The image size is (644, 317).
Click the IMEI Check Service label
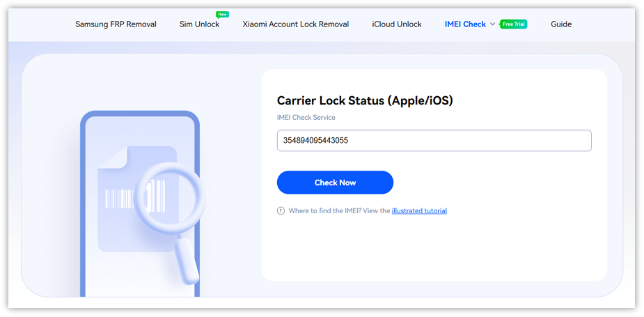point(306,118)
